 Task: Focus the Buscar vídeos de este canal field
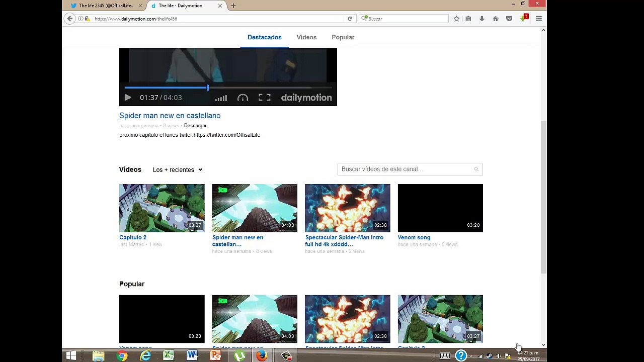(x=410, y=169)
